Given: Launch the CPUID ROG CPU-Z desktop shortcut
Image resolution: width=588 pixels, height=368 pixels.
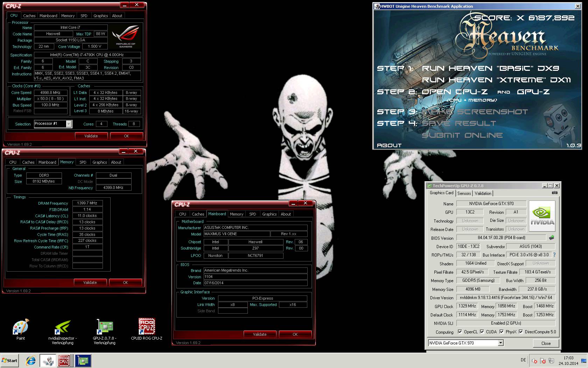Looking at the screenshot, I should [147, 329].
